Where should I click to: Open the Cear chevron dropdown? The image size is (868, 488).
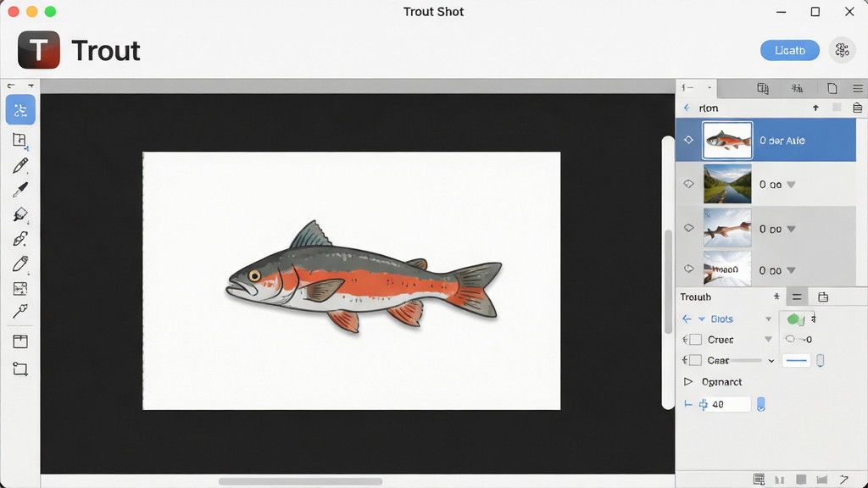coord(771,361)
